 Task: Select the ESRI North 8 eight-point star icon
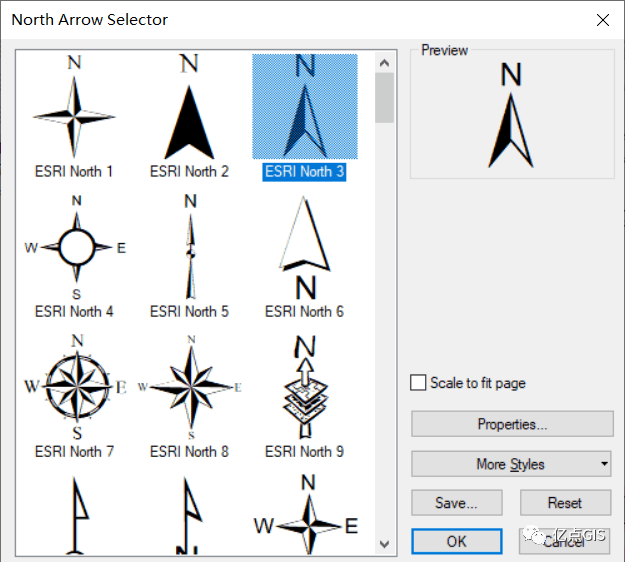pos(191,387)
